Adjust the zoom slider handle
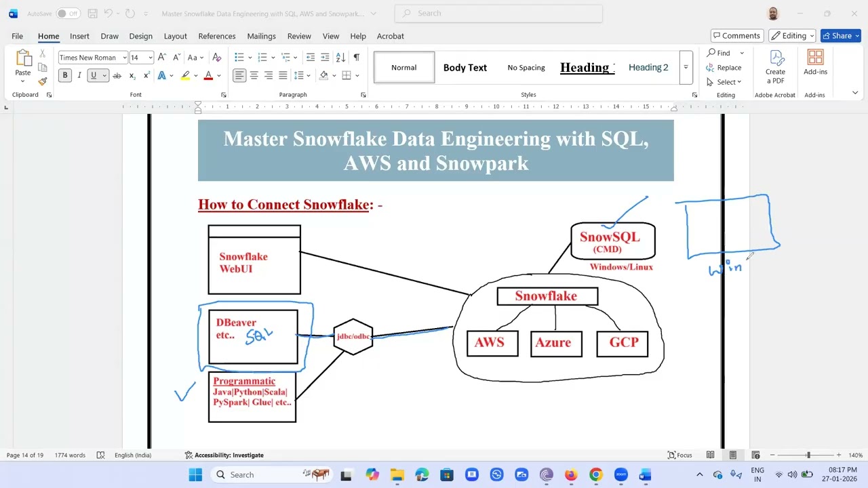868x488 pixels. tap(808, 455)
